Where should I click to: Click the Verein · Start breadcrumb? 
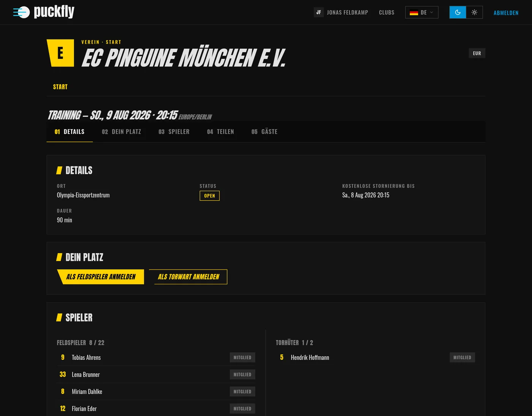pos(101,42)
